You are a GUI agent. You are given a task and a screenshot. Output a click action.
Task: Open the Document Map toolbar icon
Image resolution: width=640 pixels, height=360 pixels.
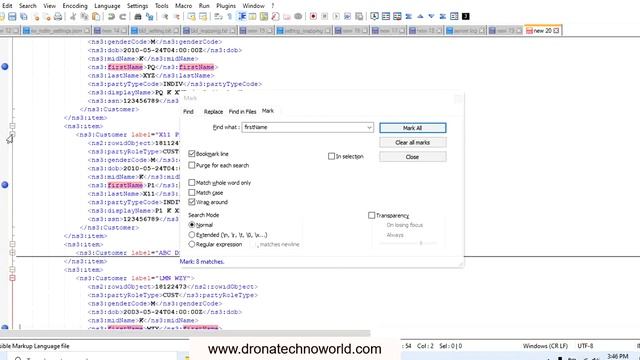264,16
